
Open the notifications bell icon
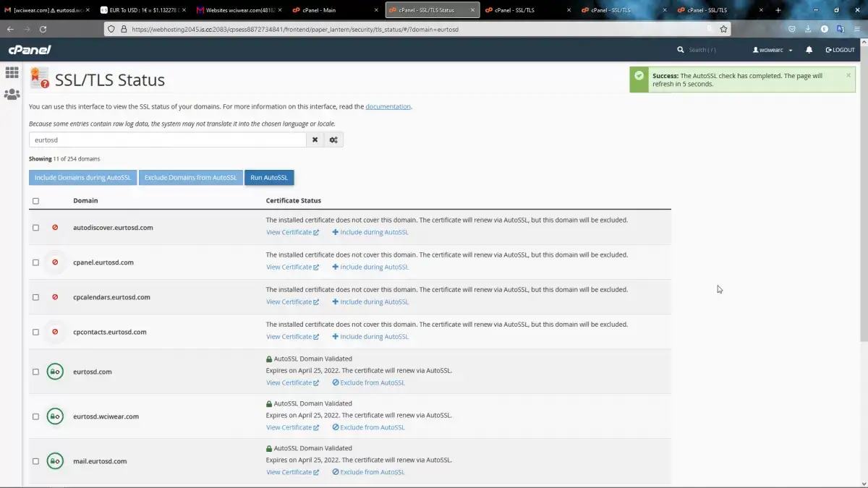tap(809, 50)
